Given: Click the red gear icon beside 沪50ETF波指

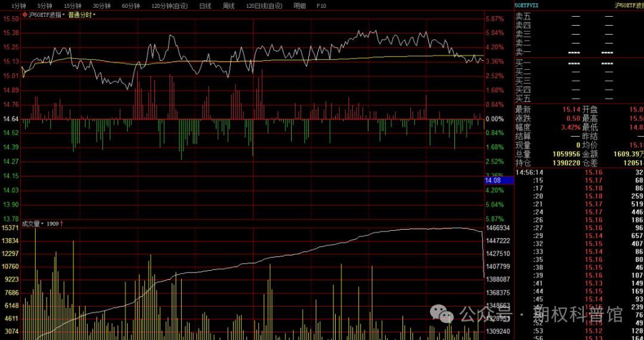Looking at the screenshot, I should [x=24, y=14].
